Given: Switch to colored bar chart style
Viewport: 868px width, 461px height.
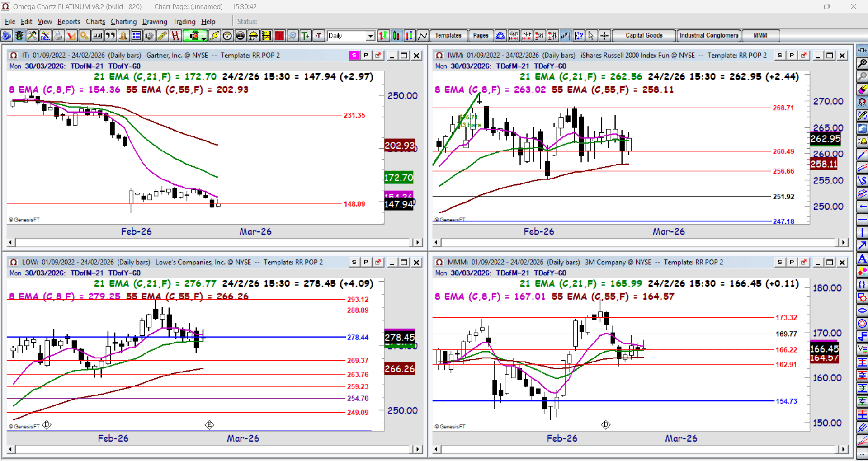Looking at the screenshot, I should 410,36.
